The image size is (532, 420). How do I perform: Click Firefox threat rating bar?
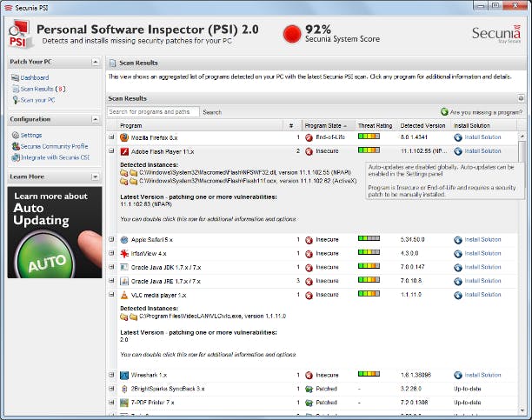coord(369,137)
